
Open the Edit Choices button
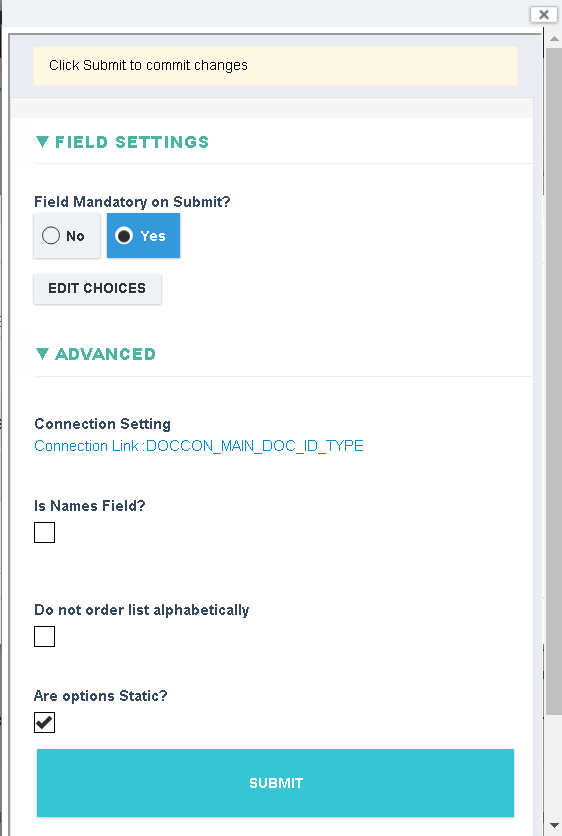point(97,288)
